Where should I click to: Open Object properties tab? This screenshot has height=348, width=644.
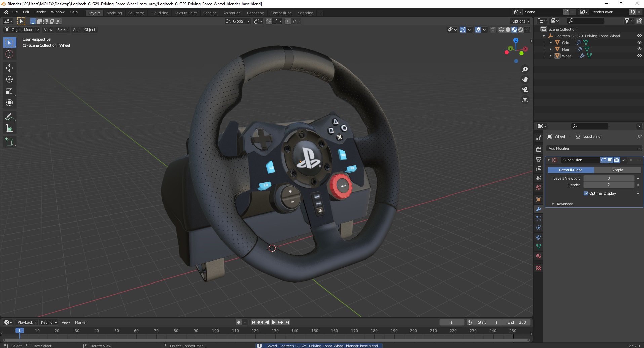pos(539,200)
